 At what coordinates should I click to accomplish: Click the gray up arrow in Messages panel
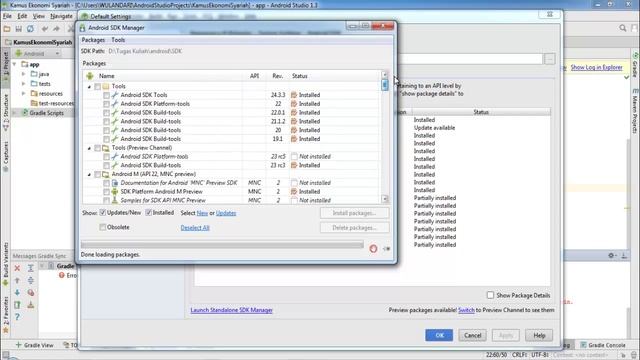tap(17, 280)
